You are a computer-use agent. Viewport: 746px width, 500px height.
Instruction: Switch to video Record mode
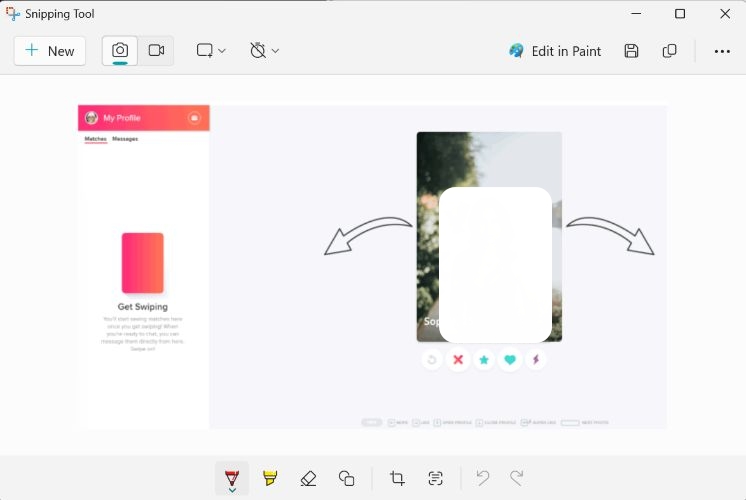tap(156, 50)
